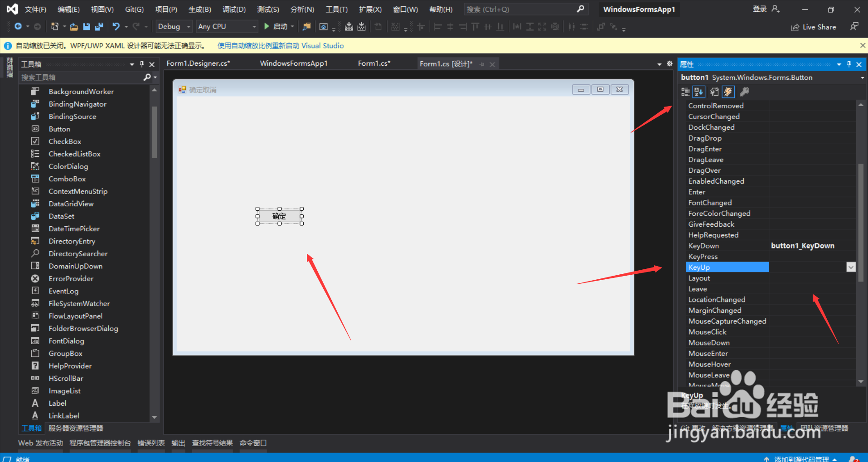Image resolution: width=868 pixels, height=462 pixels.
Task: Click the properties list scroll up arrow
Action: (x=861, y=105)
